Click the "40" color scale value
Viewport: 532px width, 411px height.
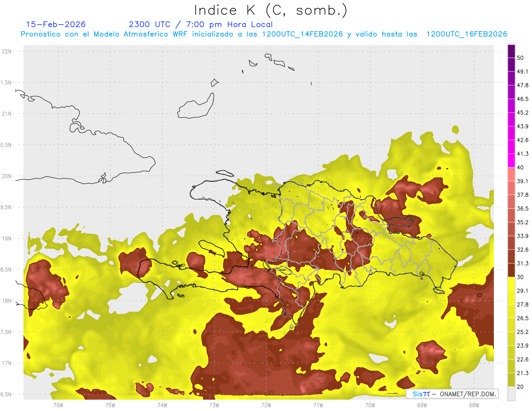[520, 168]
